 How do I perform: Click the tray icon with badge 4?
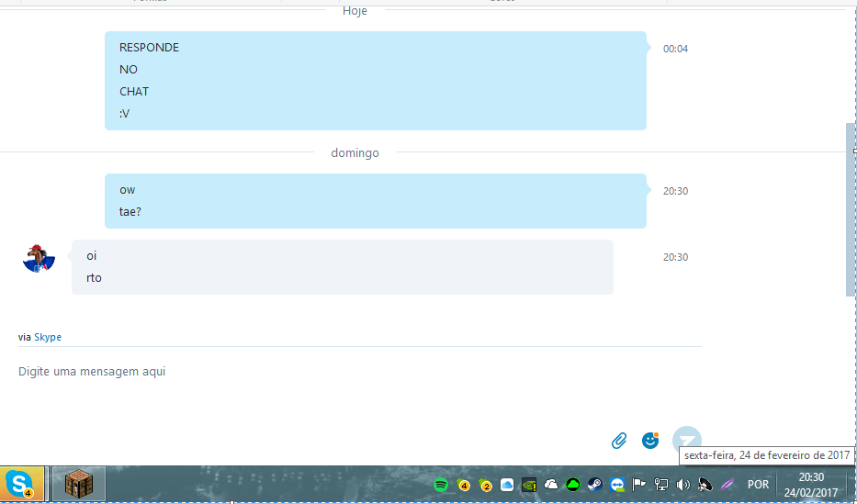click(x=463, y=485)
